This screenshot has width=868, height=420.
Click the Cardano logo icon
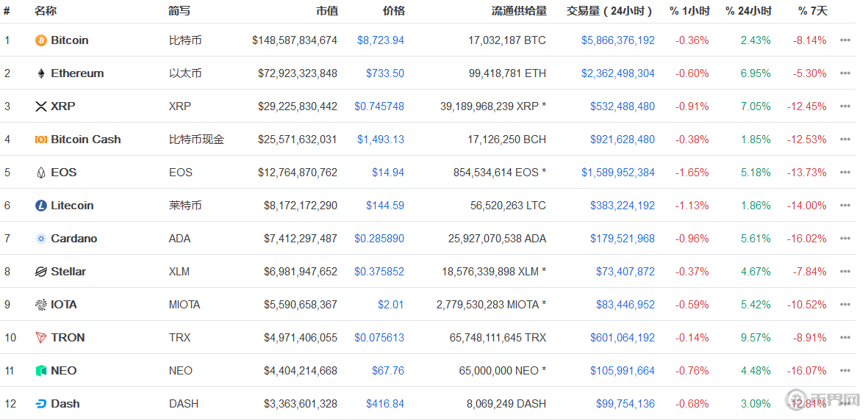[x=41, y=239]
